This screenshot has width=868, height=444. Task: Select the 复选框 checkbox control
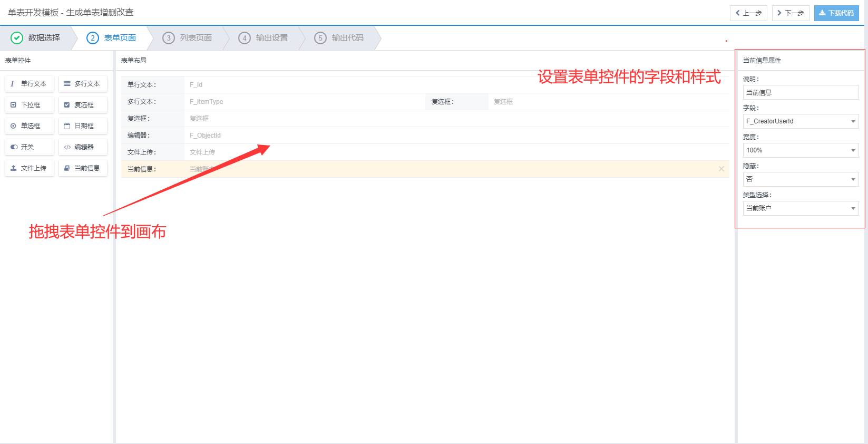click(x=83, y=105)
